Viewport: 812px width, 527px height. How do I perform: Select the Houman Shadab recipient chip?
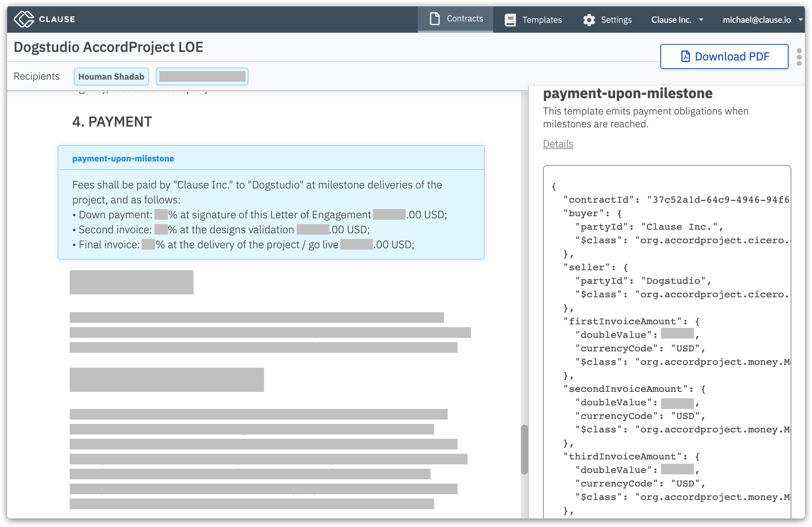(x=111, y=77)
